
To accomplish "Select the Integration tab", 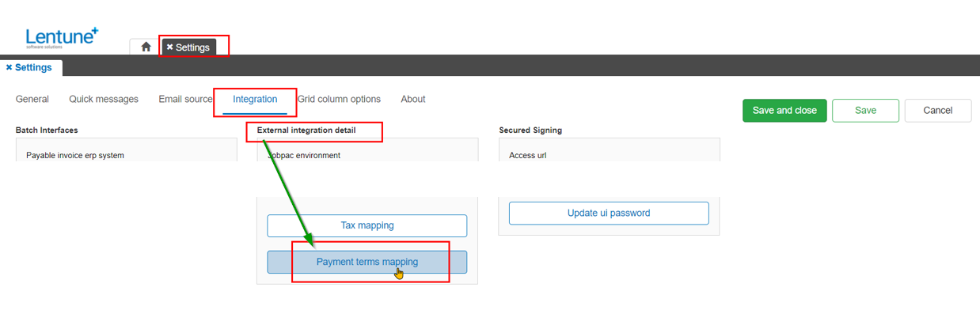I will 255,100.
